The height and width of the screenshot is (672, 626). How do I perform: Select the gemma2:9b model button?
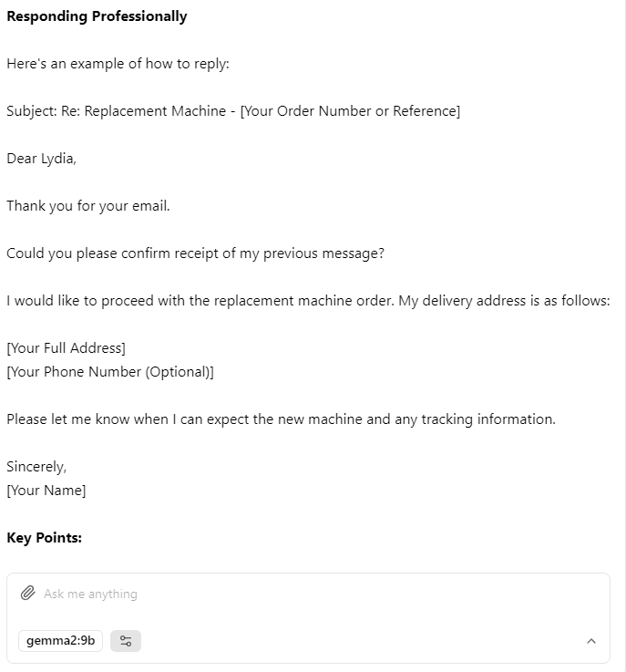(x=60, y=641)
